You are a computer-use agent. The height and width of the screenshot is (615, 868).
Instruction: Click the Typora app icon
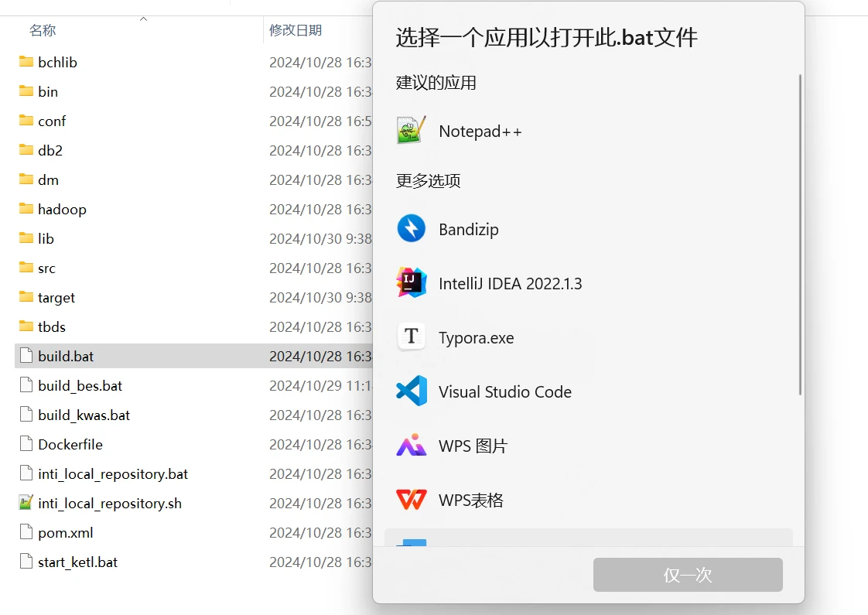click(412, 337)
